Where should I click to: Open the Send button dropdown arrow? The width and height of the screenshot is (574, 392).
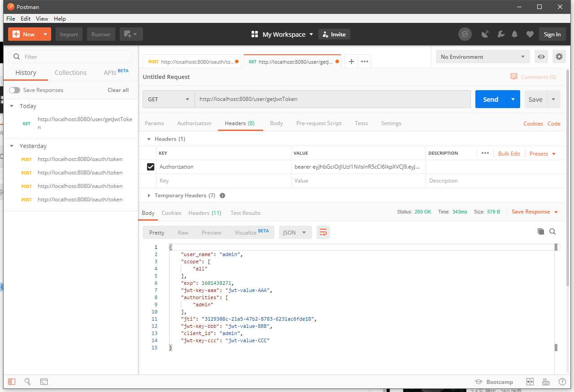point(513,99)
